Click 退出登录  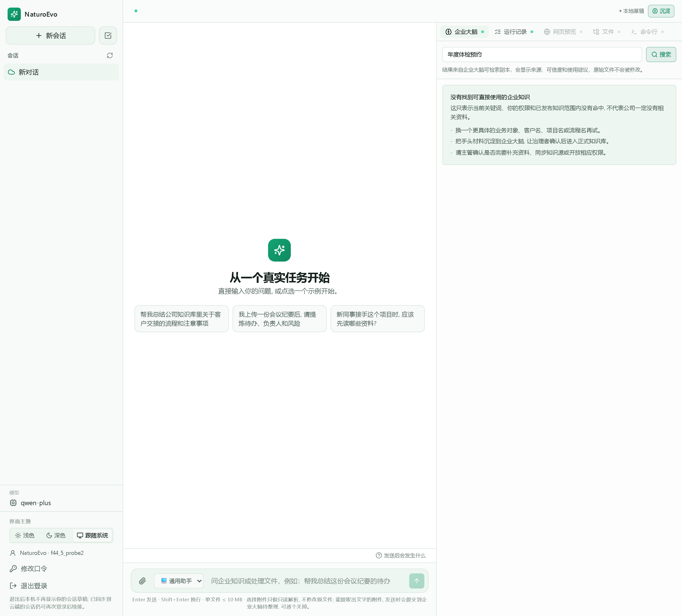(34, 585)
